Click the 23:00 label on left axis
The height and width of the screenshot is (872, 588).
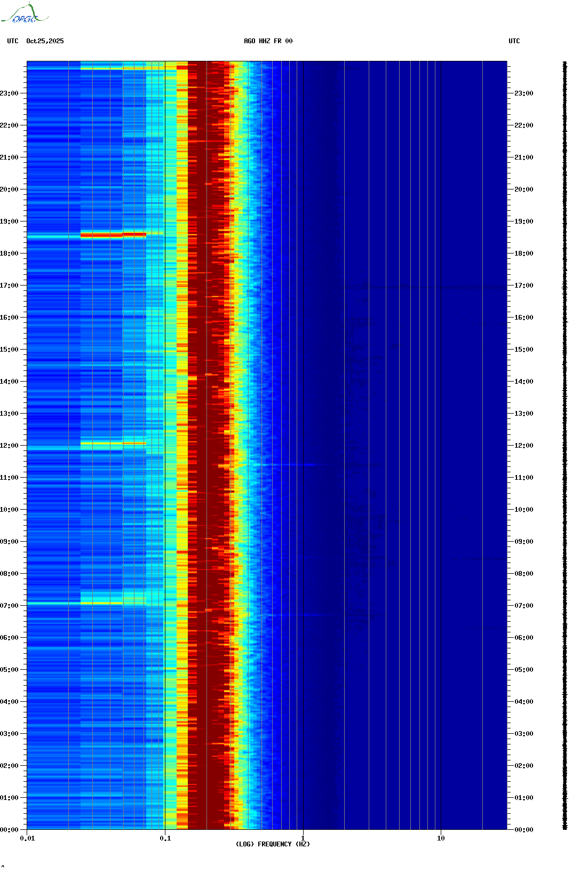[x=9, y=93]
